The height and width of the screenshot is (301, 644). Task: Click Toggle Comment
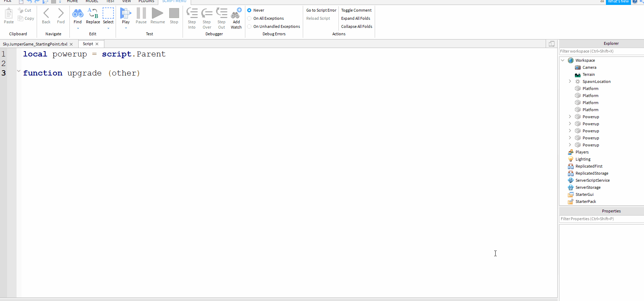[x=356, y=10]
